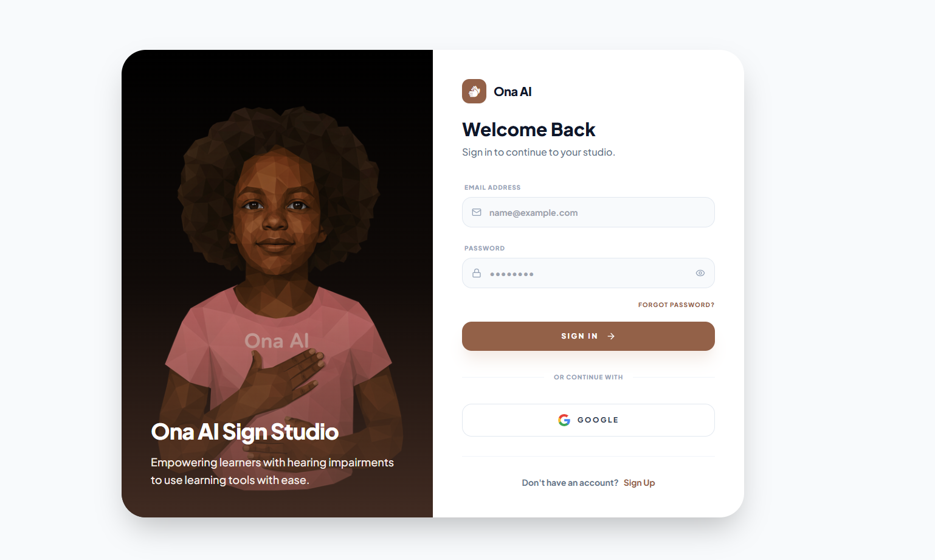Toggle password visibility with the eye icon
Screen dimensions: 935x560
(700, 273)
